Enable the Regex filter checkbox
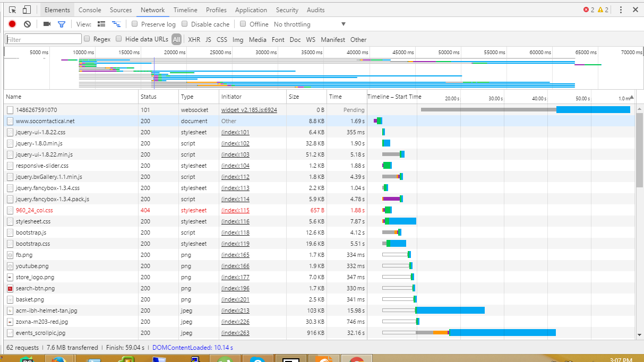 [87, 39]
